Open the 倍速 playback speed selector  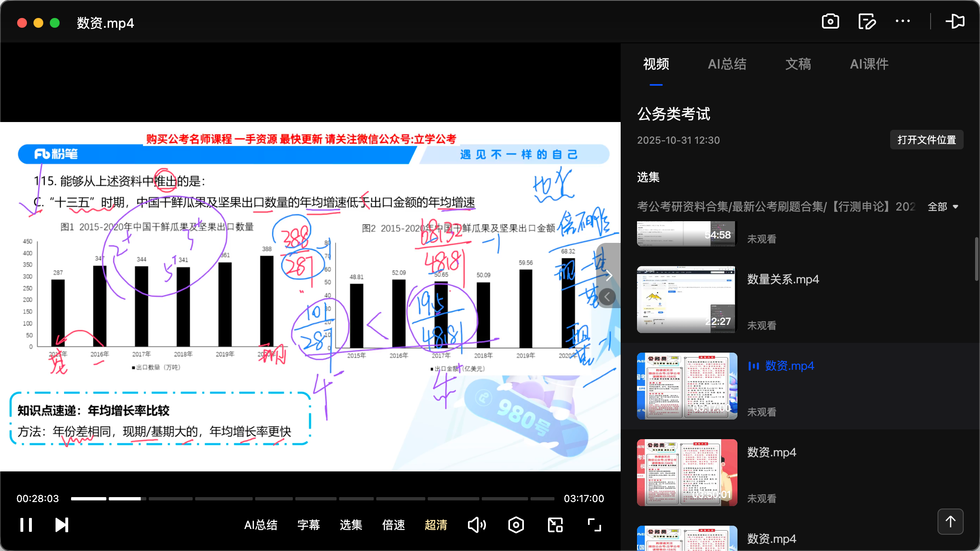[x=393, y=525]
